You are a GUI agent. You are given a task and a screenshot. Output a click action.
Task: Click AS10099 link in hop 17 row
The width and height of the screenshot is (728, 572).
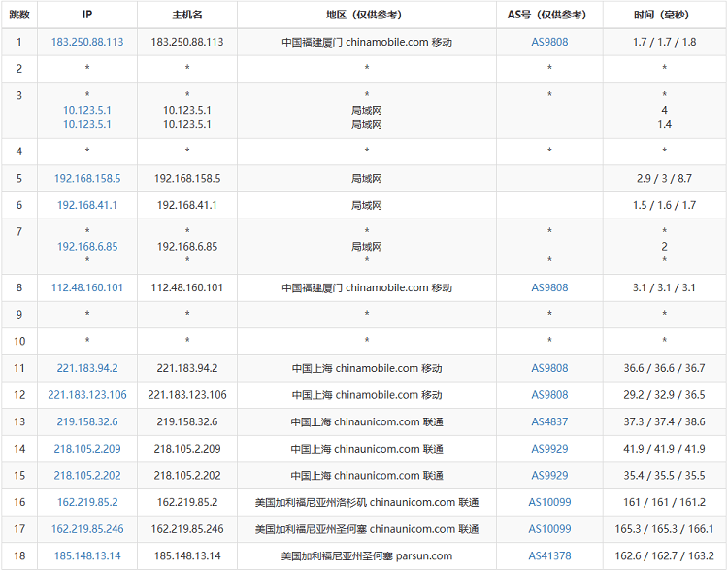point(549,529)
